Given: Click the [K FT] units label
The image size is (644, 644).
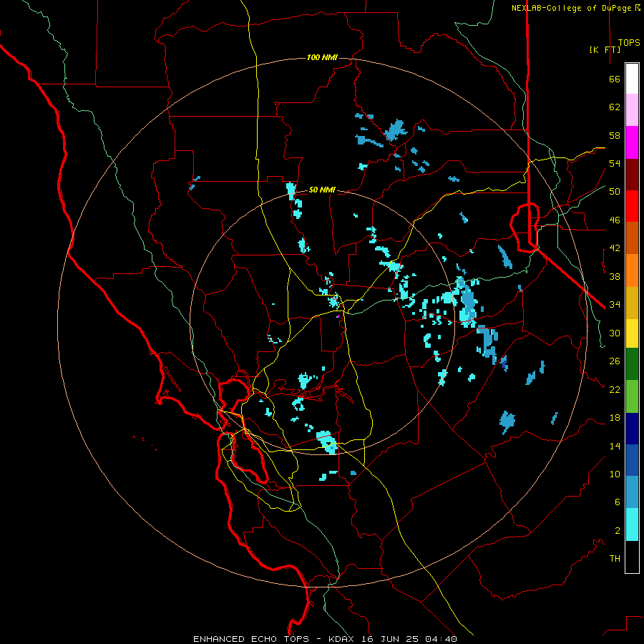Looking at the screenshot, I should pos(605,49).
